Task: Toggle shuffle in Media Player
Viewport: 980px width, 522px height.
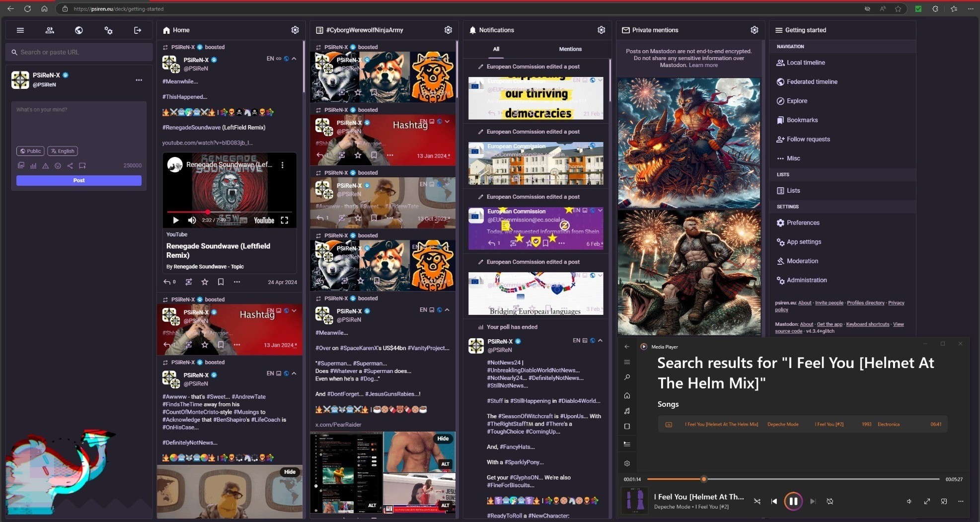Action: (x=757, y=501)
